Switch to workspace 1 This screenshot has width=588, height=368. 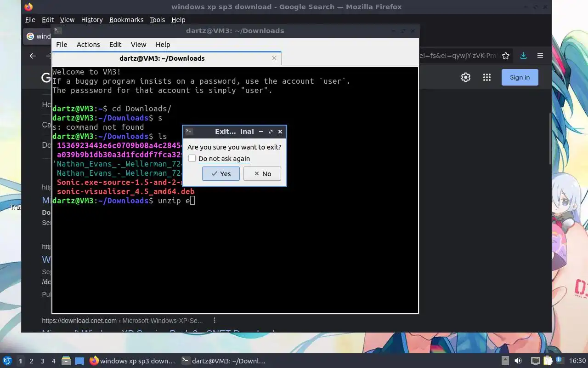20,361
